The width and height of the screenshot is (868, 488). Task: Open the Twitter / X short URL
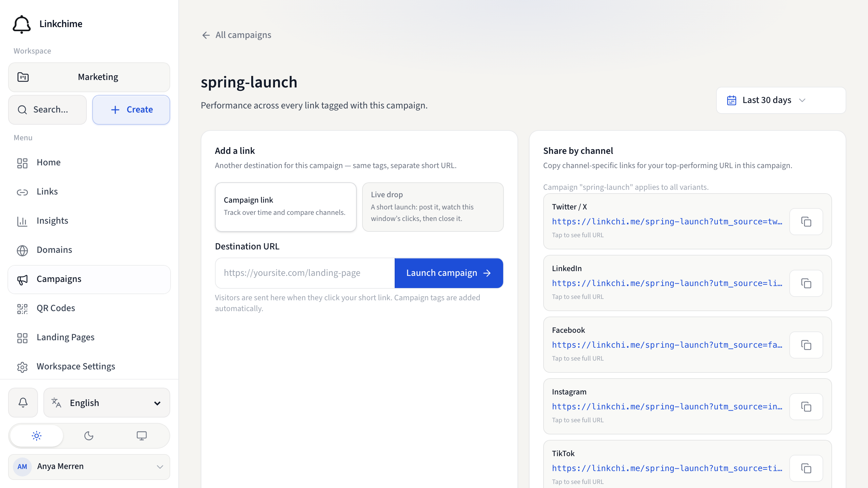667,222
